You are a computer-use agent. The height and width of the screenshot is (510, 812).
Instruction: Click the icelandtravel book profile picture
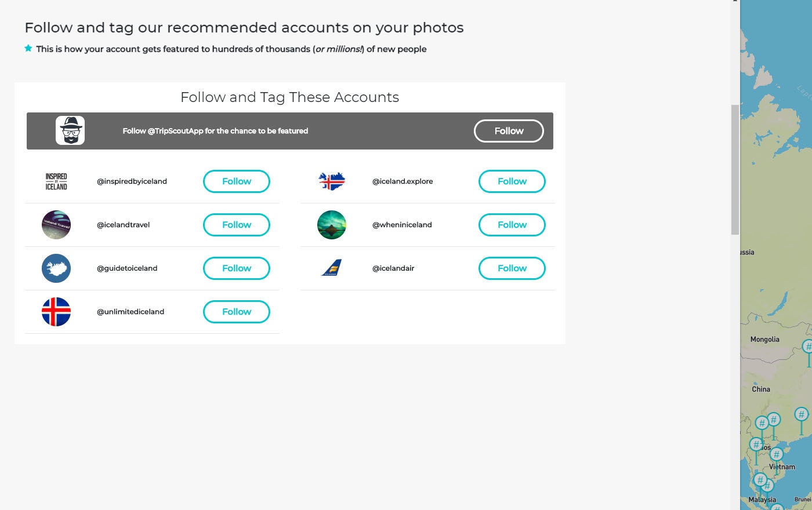[56, 225]
